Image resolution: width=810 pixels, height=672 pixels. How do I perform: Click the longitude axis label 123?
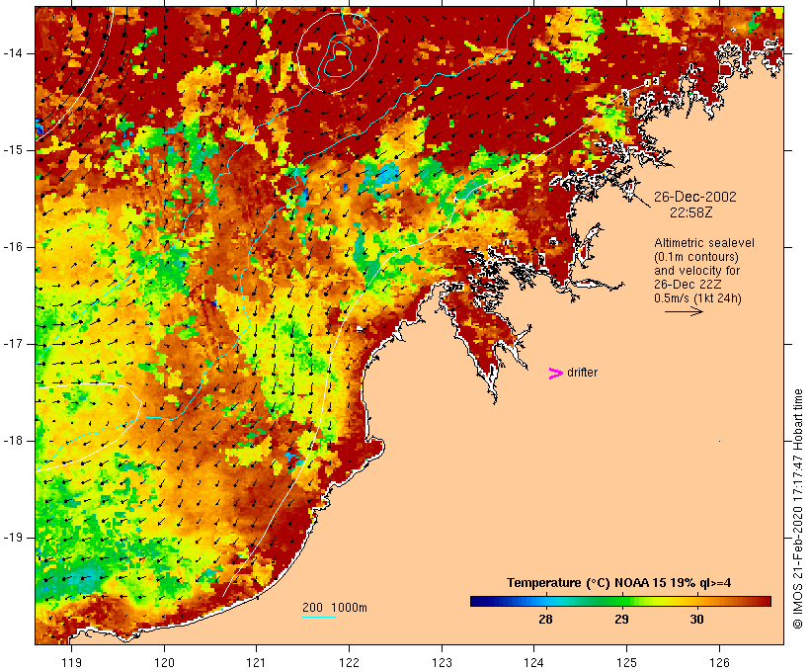442,663
